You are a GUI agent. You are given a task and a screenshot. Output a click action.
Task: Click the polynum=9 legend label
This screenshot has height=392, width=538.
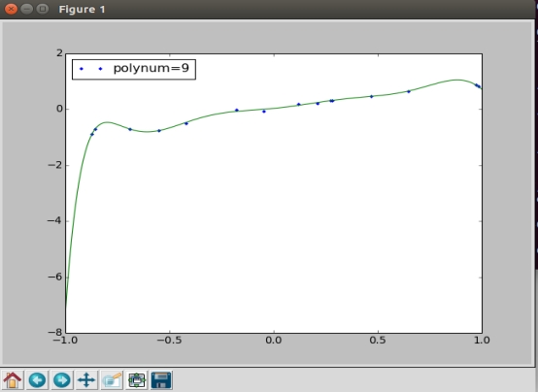[151, 68]
